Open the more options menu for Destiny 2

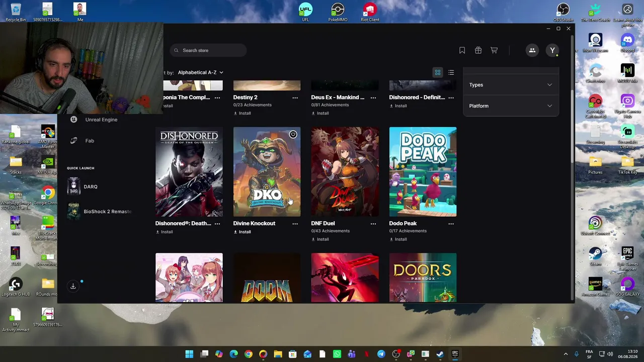click(x=295, y=98)
